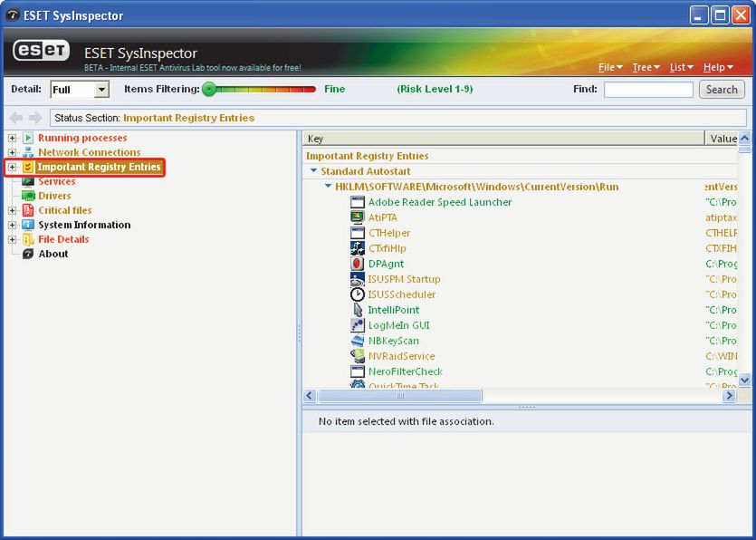This screenshot has width=756, height=540.
Task: Click the IntelliPoint mouse icon
Action: [x=358, y=310]
